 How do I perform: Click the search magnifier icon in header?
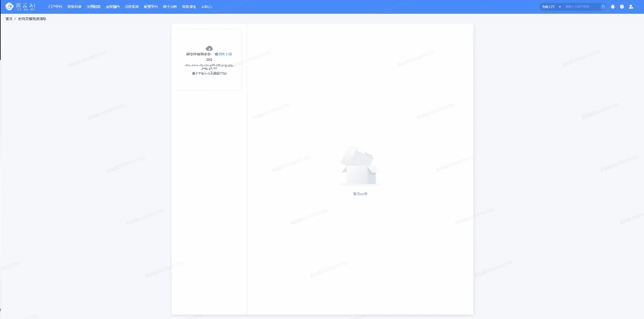click(x=603, y=7)
